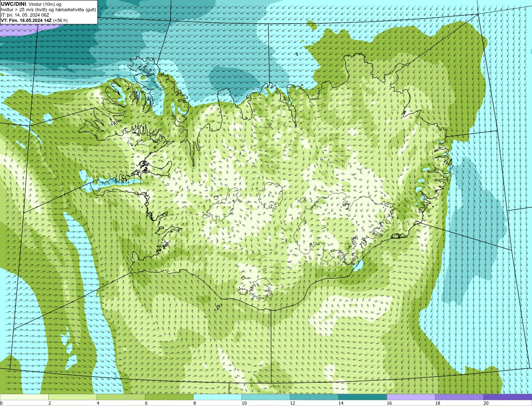
Task: Click the "UWC/DINI: Vindur (10m) og" title line
Action: point(31,4)
